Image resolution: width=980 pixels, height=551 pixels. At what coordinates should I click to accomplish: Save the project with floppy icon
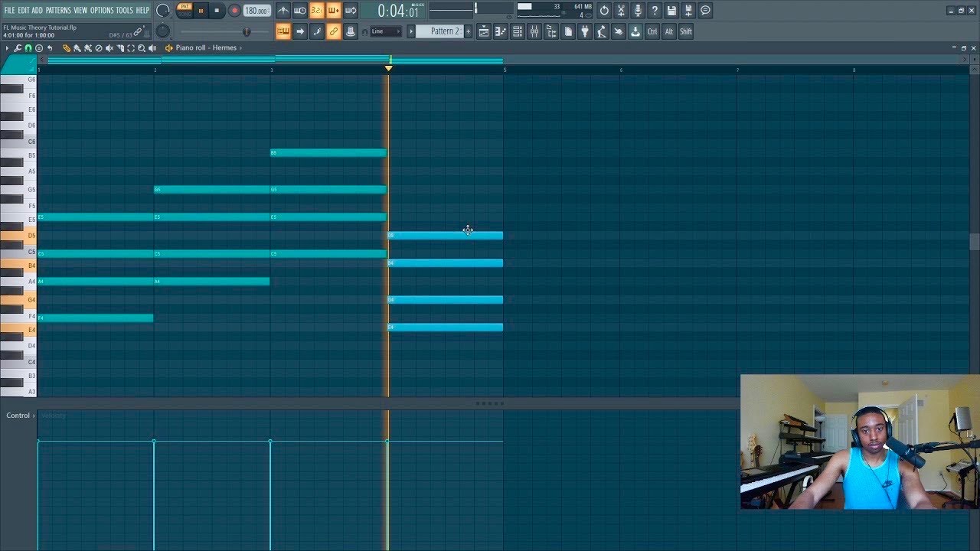pos(671,11)
